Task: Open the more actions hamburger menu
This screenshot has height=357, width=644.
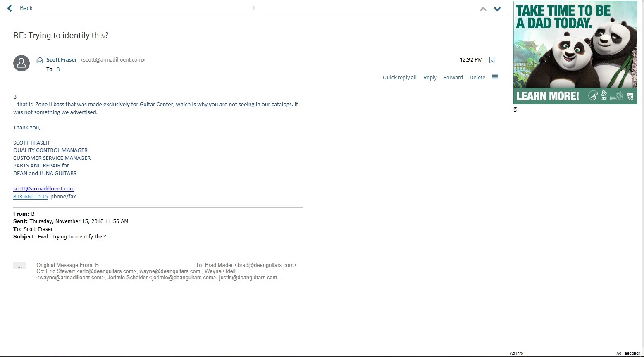Action: click(x=495, y=77)
